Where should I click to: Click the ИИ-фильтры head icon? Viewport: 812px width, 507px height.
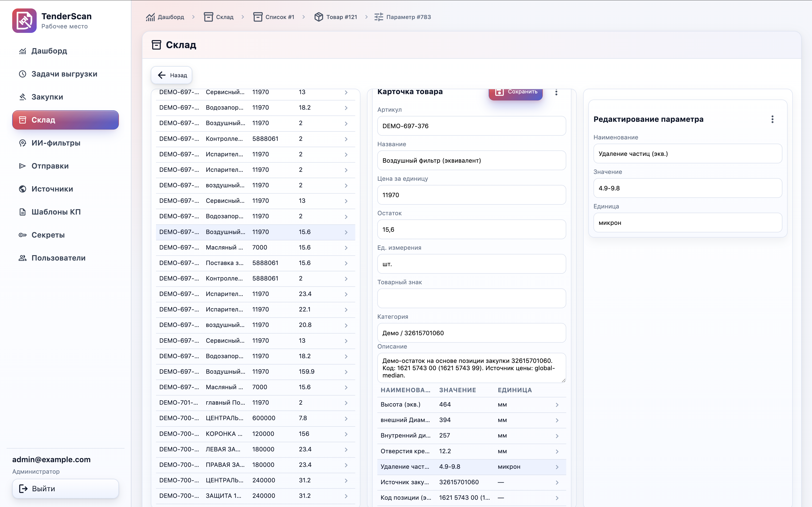point(23,143)
